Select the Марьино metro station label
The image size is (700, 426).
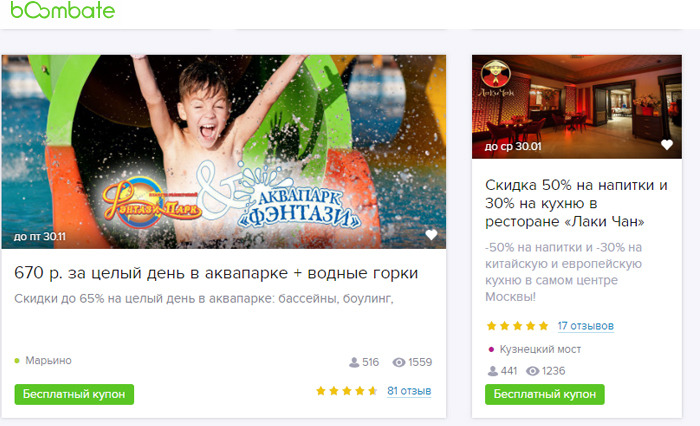coord(48,360)
